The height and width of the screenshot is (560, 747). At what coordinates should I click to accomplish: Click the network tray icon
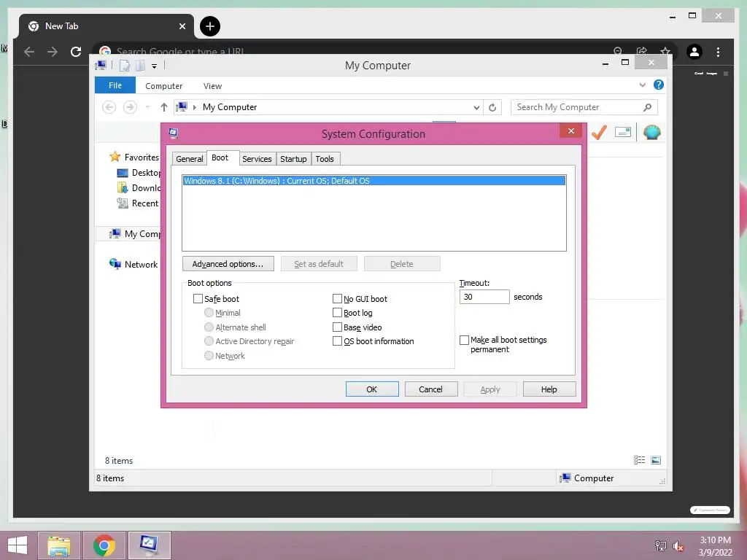pos(660,546)
